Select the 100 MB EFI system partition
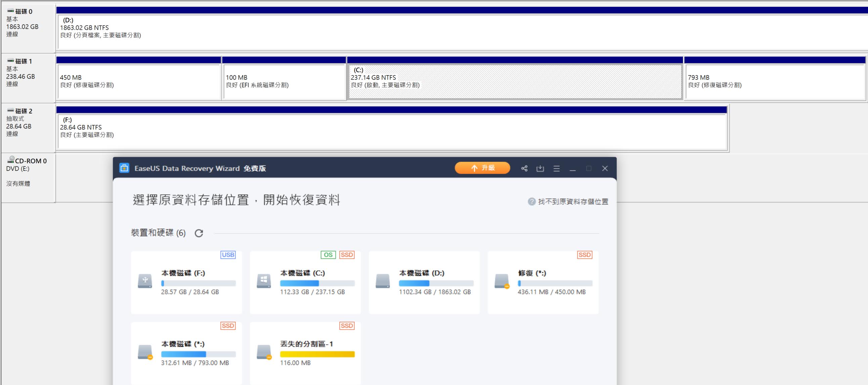The width and height of the screenshot is (868, 385). click(x=284, y=82)
